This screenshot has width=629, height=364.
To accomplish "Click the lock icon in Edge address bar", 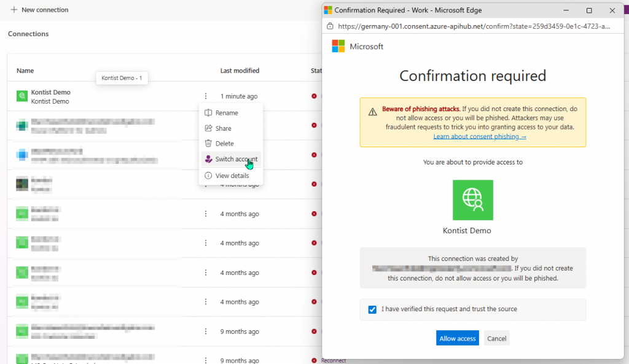I will pyautogui.click(x=330, y=26).
